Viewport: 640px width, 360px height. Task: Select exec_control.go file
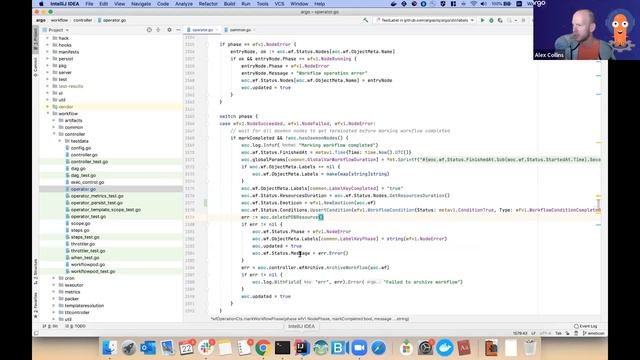[87, 182]
